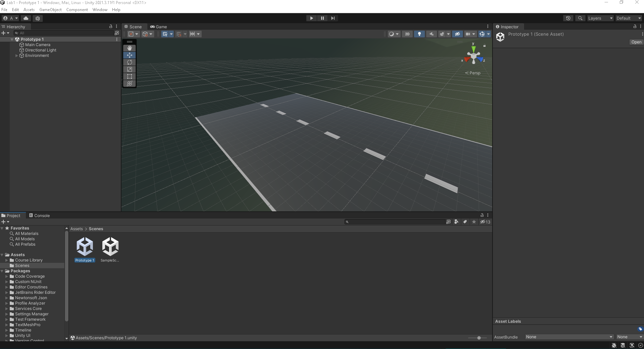
Task: Switch to the Console tab
Action: pyautogui.click(x=39, y=216)
